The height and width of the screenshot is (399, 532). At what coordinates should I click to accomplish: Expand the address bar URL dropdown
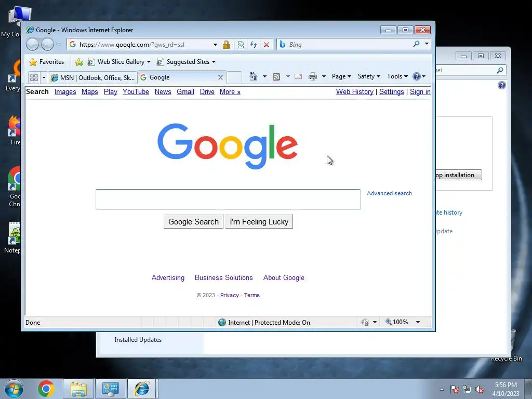[215, 45]
